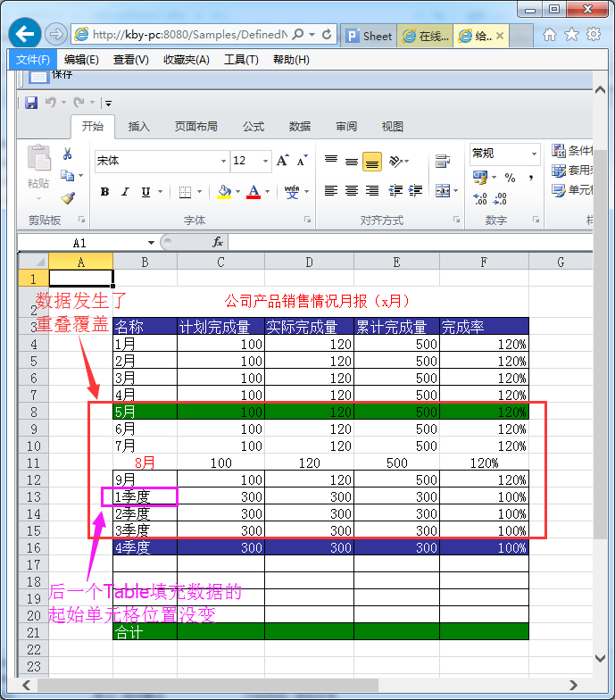This screenshot has width=615, height=700.
Task: Open the browser home icon
Action: coord(550,34)
